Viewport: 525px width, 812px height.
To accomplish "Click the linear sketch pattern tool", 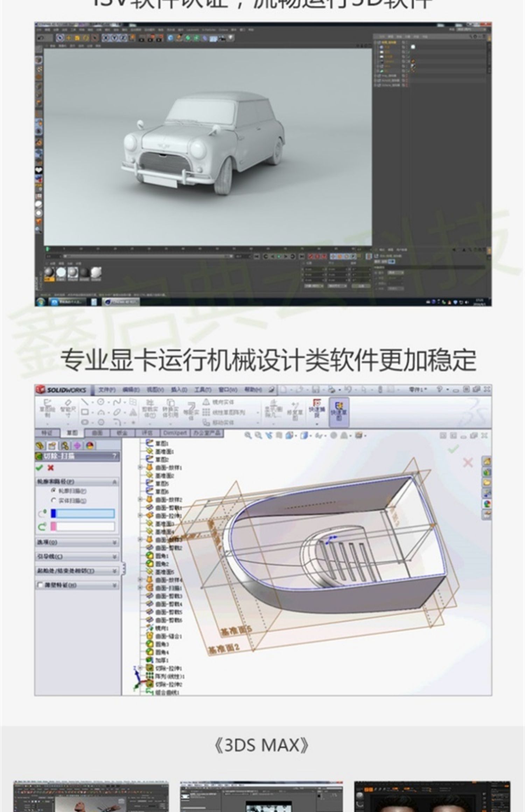I will [224, 412].
